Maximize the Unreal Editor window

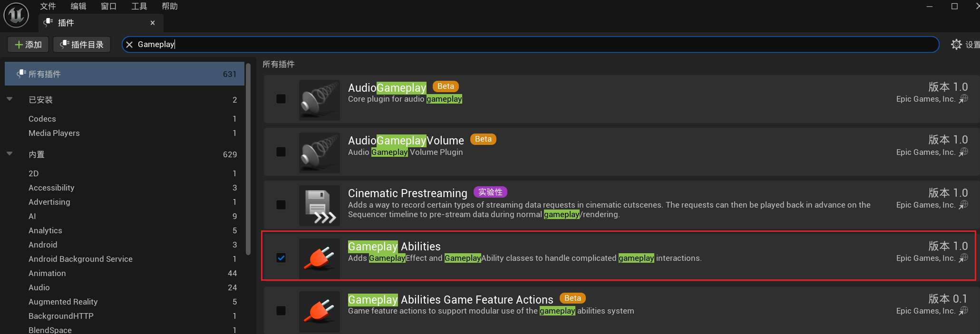coord(954,6)
